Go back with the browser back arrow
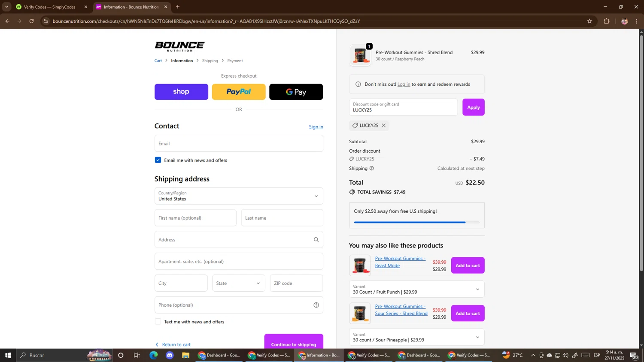The height and width of the screenshot is (362, 644). tap(7, 21)
